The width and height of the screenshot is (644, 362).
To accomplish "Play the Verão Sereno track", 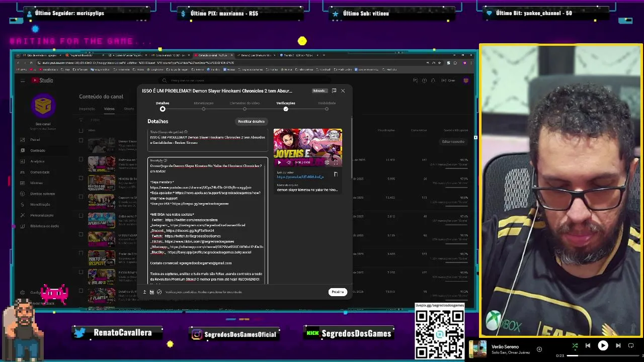I will click(x=603, y=345).
